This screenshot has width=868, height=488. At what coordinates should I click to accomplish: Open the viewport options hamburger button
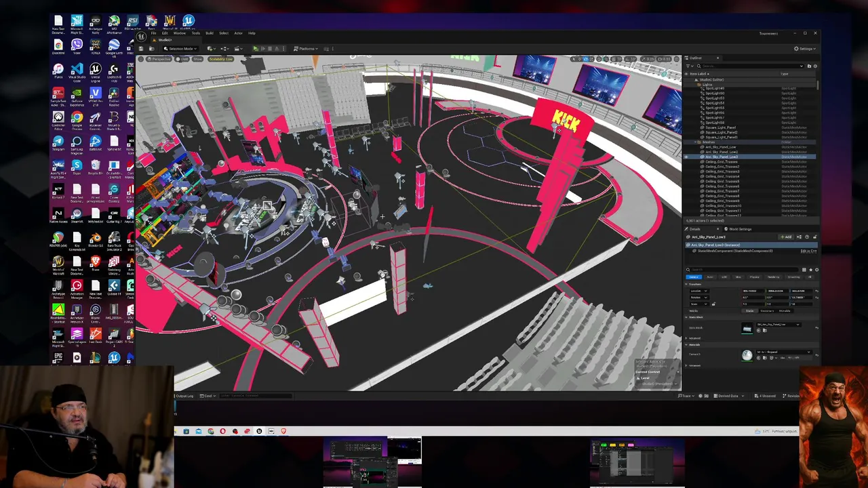click(140, 59)
